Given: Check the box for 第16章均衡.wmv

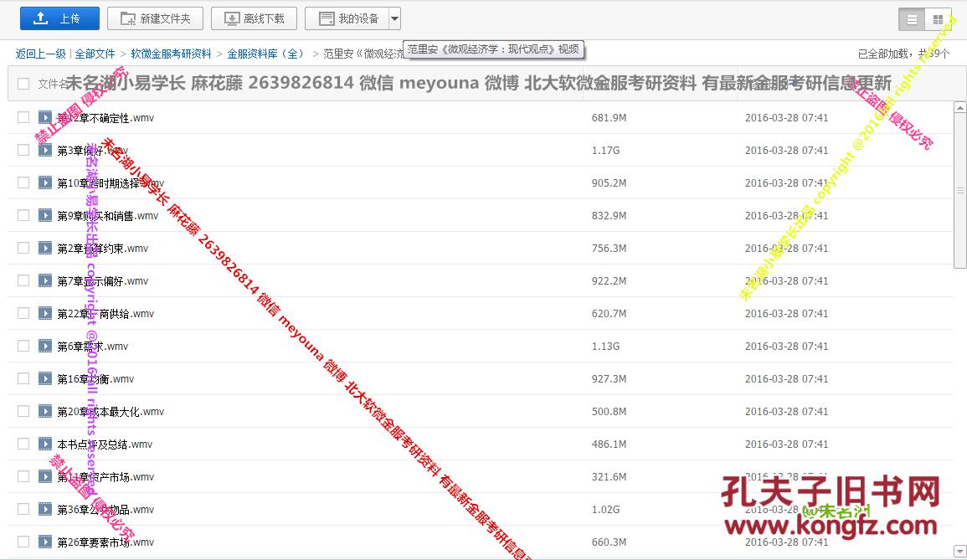Looking at the screenshot, I should pyautogui.click(x=23, y=378).
